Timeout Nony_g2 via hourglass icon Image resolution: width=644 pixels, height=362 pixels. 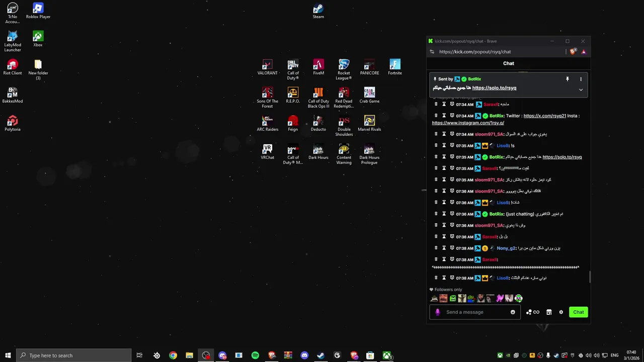pyautogui.click(x=444, y=248)
